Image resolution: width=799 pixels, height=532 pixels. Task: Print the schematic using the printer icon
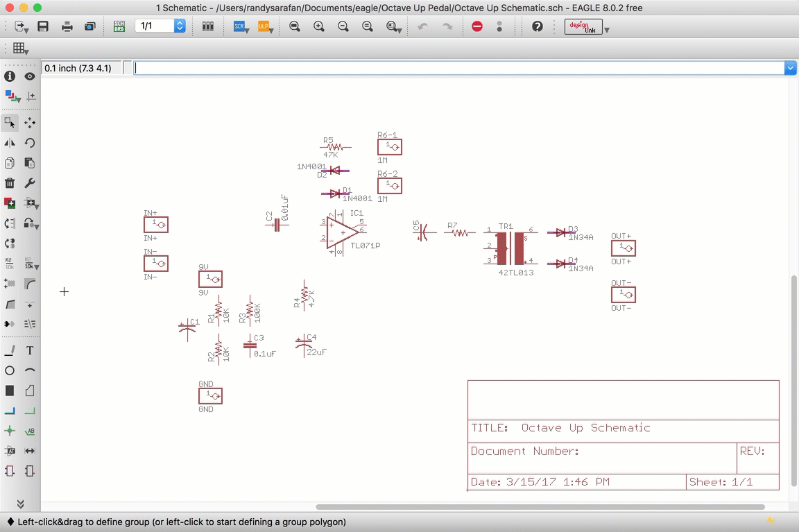point(67,26)
